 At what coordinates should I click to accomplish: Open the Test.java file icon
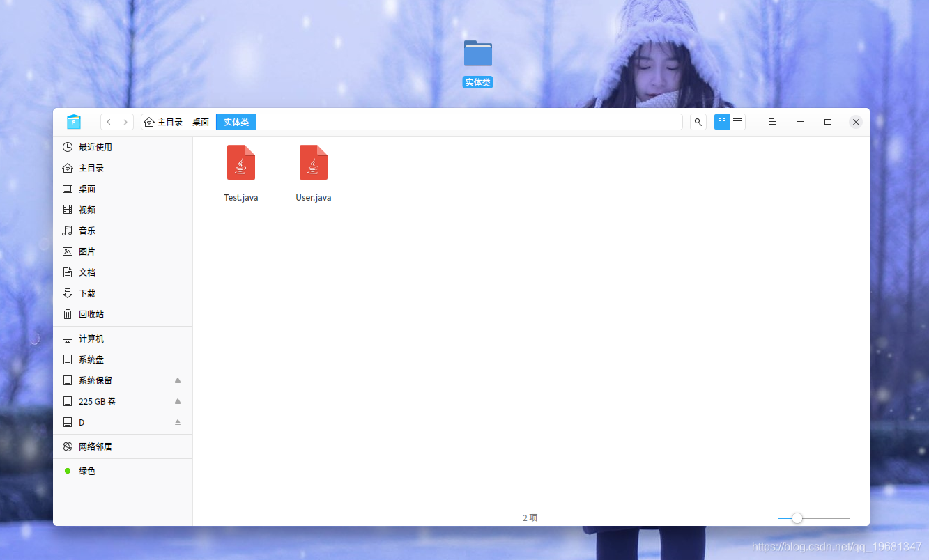[x=241, y=162]
